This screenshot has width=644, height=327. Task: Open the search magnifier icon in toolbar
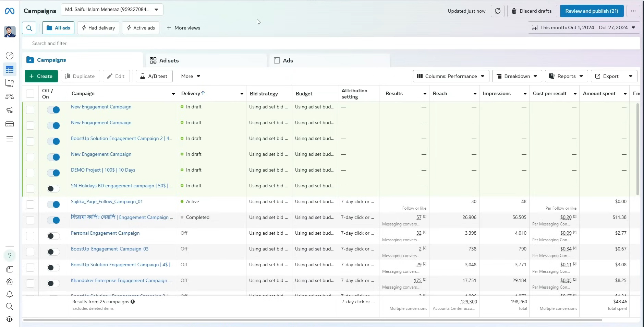(x=29, y=28)
